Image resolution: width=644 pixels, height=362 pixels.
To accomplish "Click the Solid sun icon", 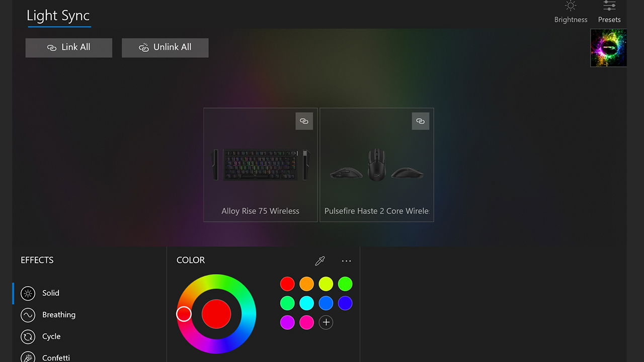I will click(x=28, y=294).
